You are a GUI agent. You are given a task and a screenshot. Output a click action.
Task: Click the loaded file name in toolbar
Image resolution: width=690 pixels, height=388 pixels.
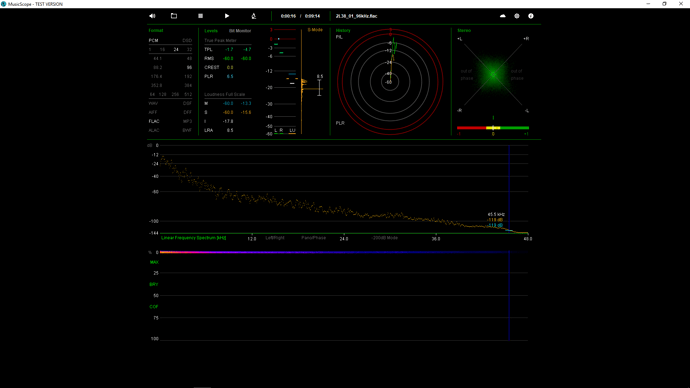pyautogui.click(x=356, y=16)
